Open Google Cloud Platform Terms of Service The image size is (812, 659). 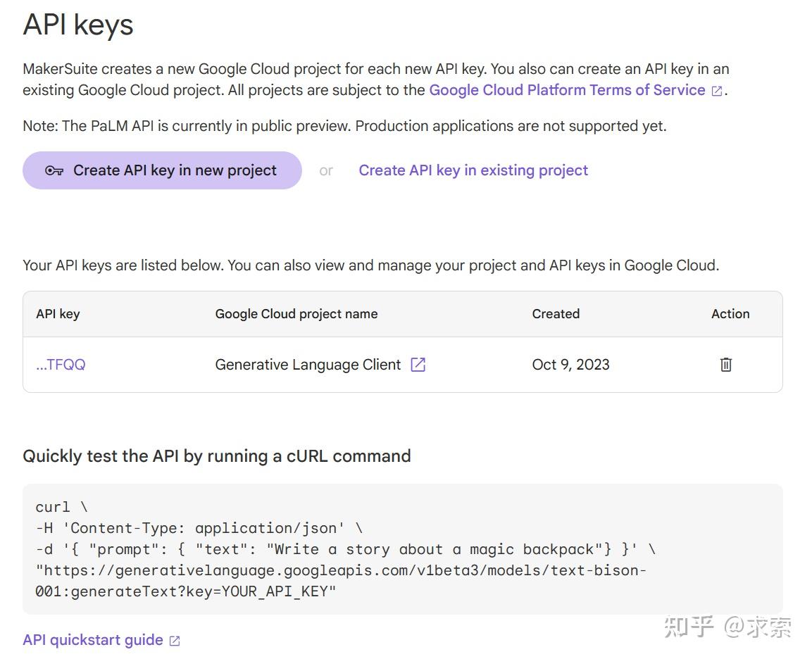coord(567,90)
